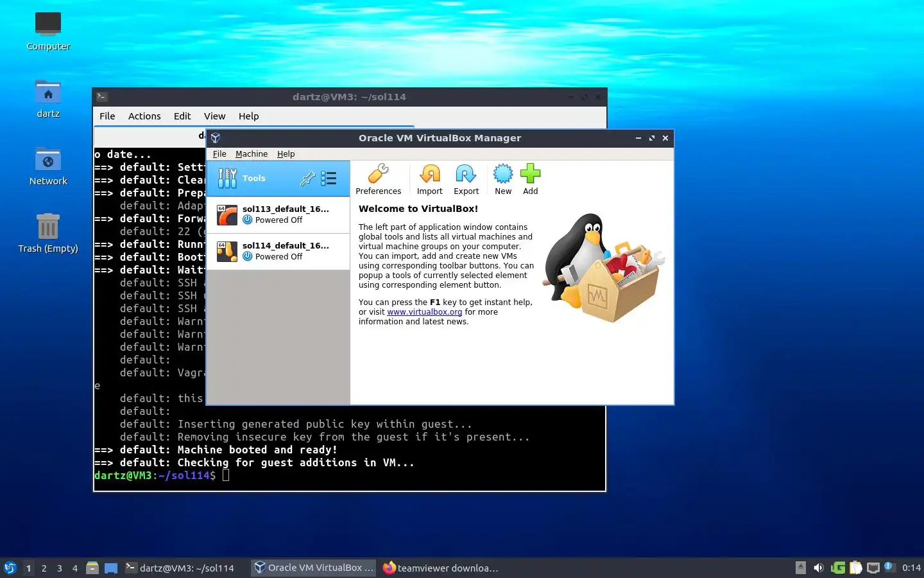Select the sol113_default VM entry
The width and height of the screenshot is (924, 578).
pos(278,215)
